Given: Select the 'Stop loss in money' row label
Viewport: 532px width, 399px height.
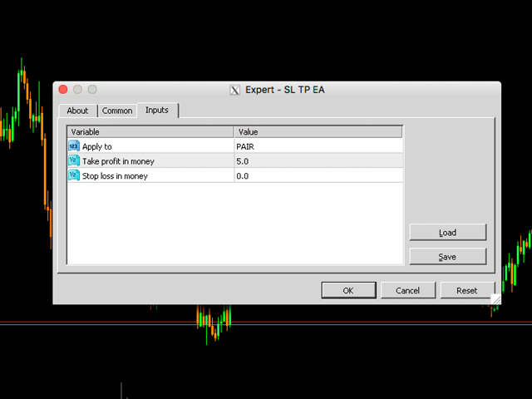Looking at the screenshot, I should pos(115,175).
